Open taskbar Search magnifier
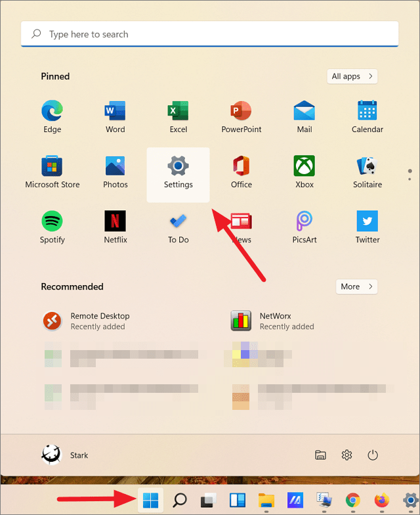Viewport: 420px width, 515px height. click(180, 501)
